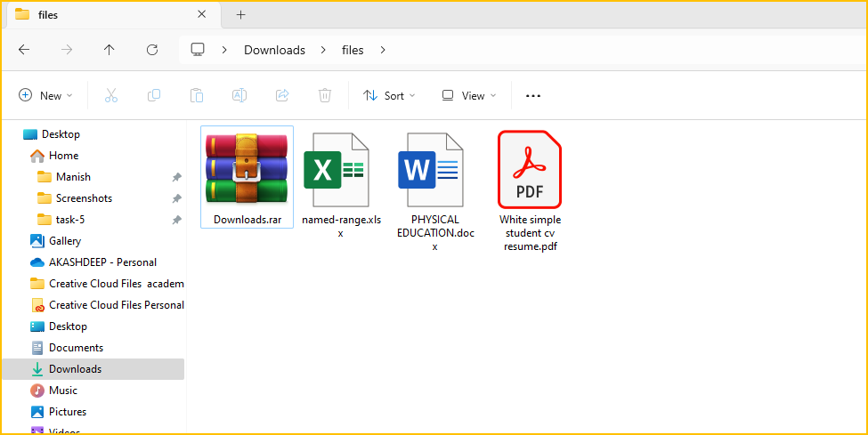Select the White simple student cv resume.pdf
Screen dimensions: 868x435
(530, 190)
